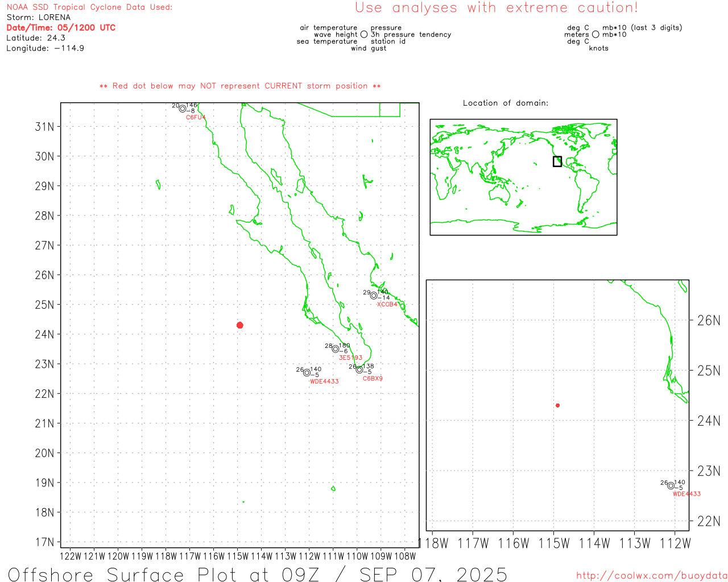Click the red storm dot on the main map

[240, 325]
